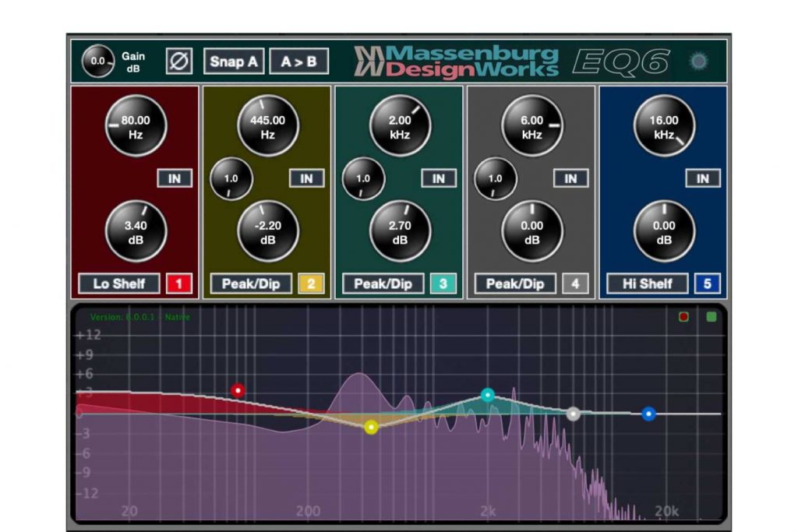798x532 pixels.
Task: Toggle band 2 IN switch
Action: [x=306, y=178]
